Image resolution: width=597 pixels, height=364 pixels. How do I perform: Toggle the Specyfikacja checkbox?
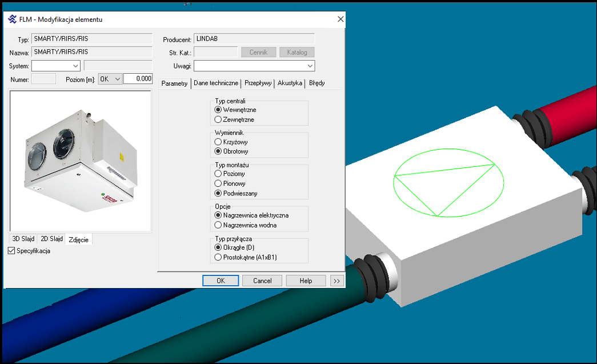point(11,251)
